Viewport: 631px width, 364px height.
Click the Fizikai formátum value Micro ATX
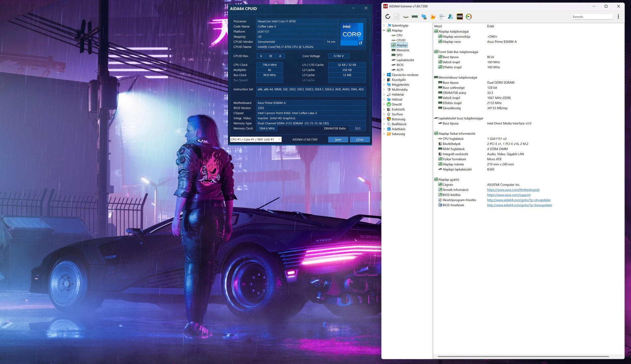coord(494,159)
